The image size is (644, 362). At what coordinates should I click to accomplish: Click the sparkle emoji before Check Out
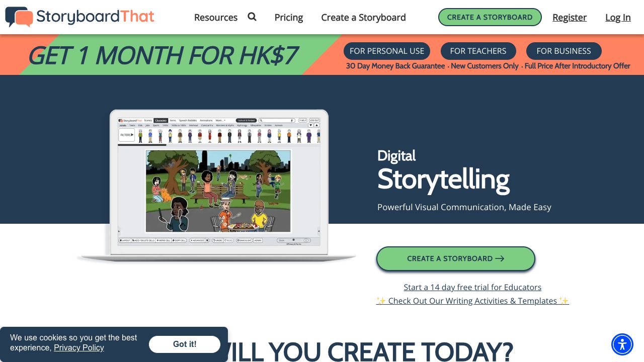click(x=381, y=301)
